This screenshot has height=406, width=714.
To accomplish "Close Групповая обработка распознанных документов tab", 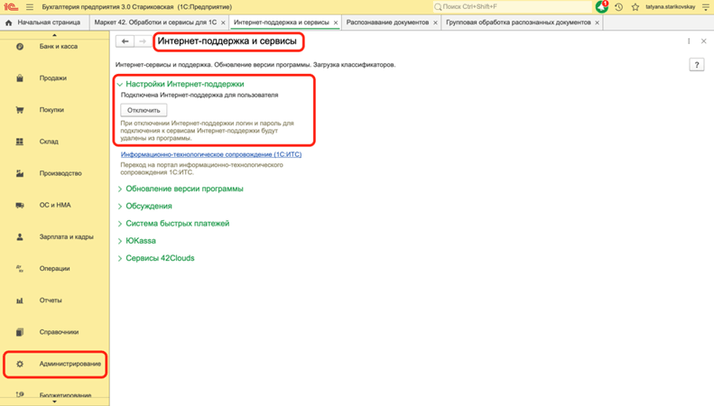I will pyautogui.click(x=597, y=23).
